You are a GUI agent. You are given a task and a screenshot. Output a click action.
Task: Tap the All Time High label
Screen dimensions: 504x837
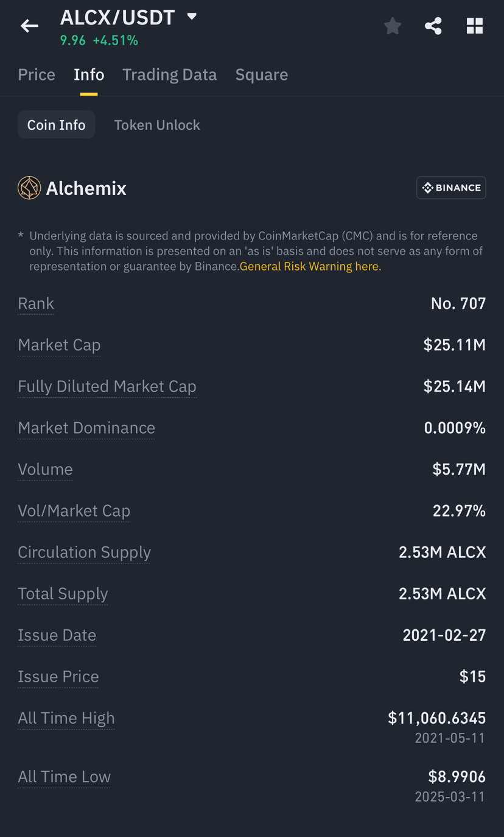click(66, 718)
